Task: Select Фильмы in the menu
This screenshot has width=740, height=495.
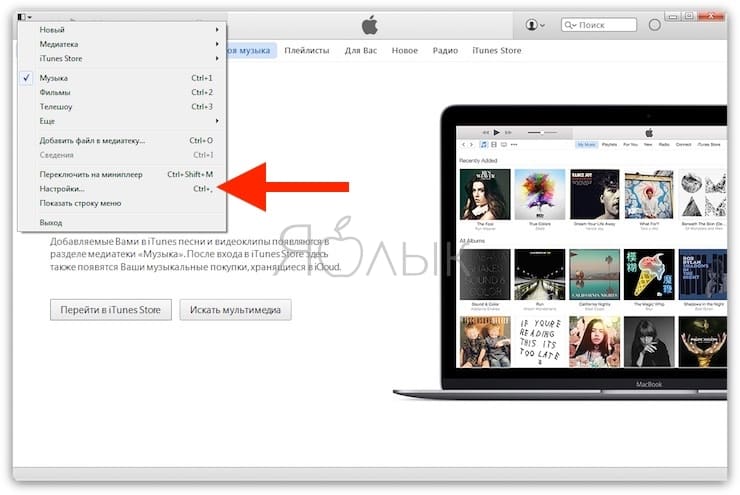Action: [122, 92]
